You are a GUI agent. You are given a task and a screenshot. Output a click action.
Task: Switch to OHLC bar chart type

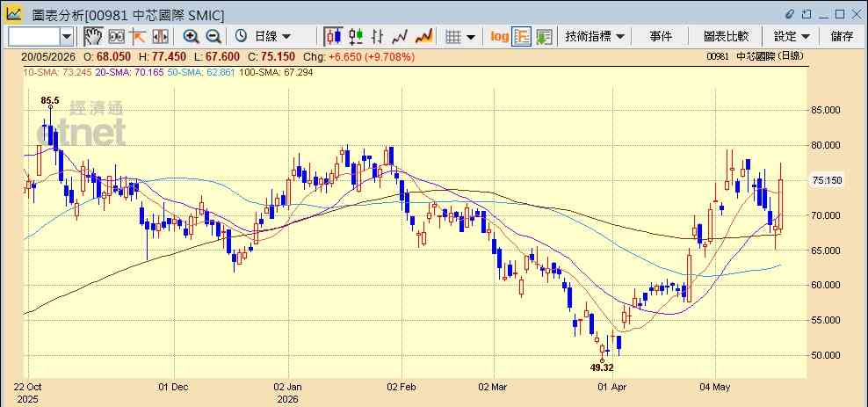(x=378, y=37)
